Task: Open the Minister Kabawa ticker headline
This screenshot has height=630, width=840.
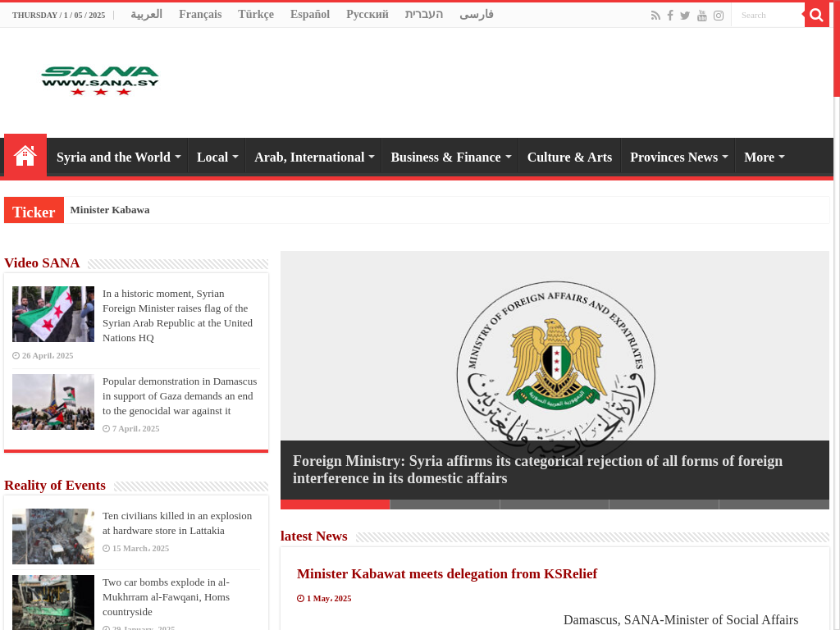Action: tap(110, 210)
